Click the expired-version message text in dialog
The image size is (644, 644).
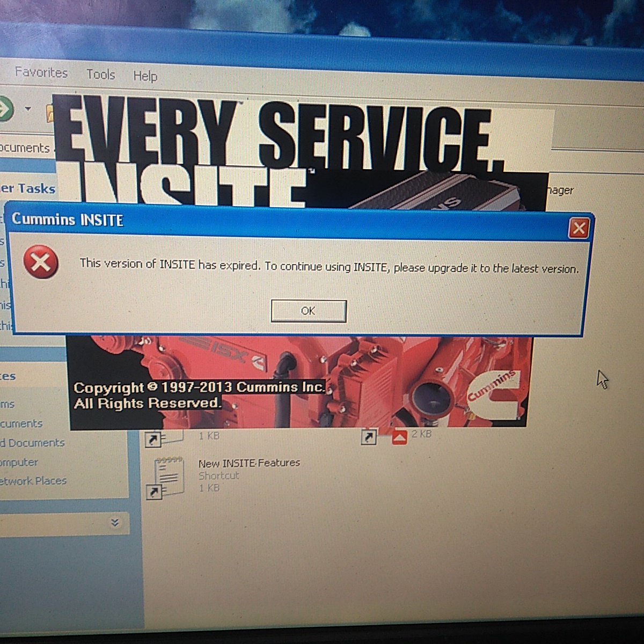pyautogui.click(x=330, y=266)
